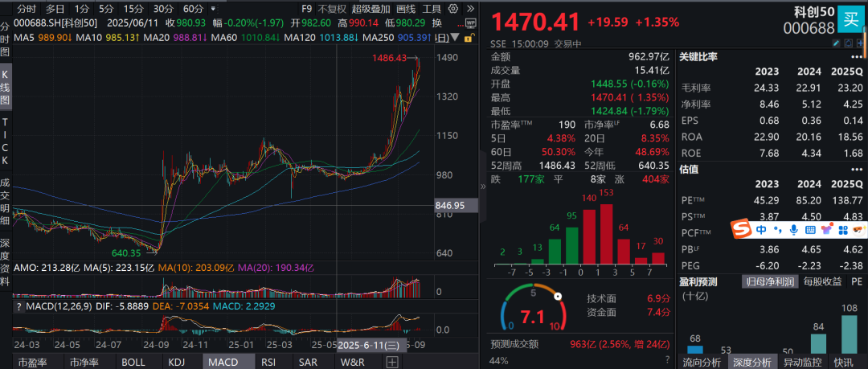Open 分时图 sidebar view
Screen dimensions: 868x369
[5, 40]
